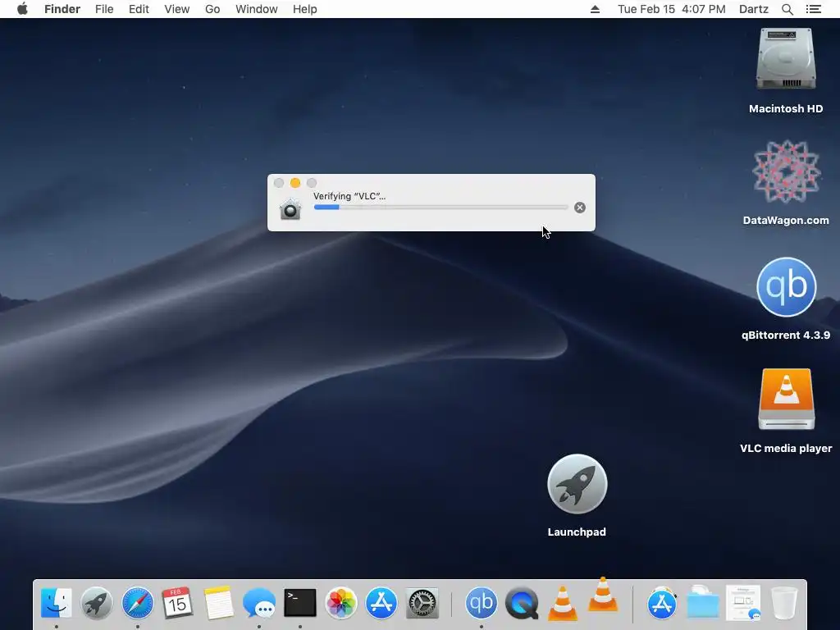Cancel VLC verification with the X button
The image size is (840, 630).
580,208
